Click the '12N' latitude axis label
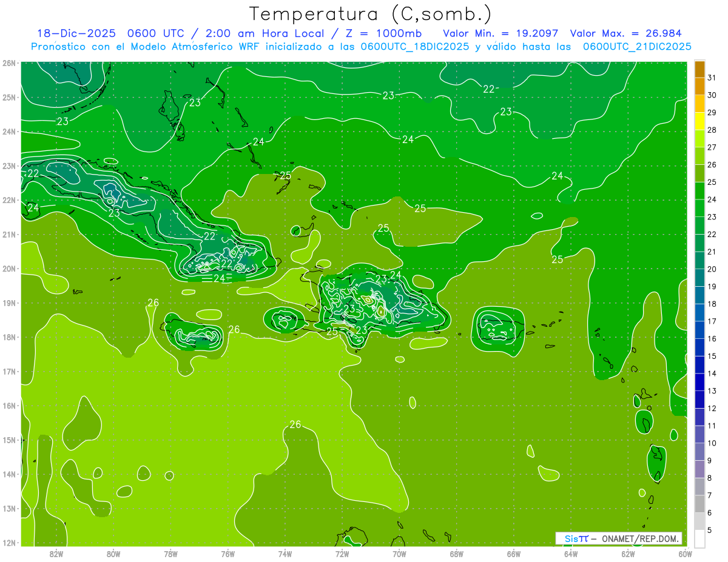Image resolution: width=728 pixels, height=562 pixels. (9, 543)
